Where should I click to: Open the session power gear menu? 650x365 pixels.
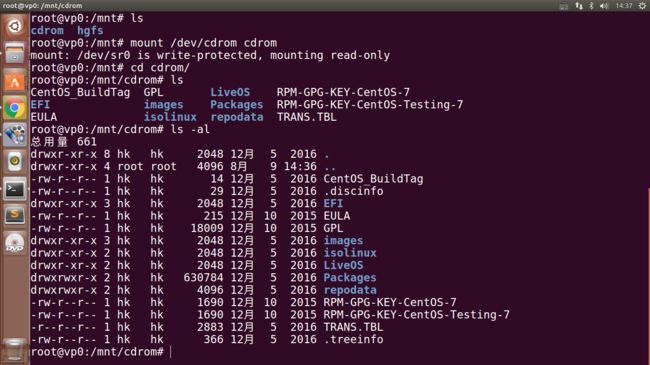pos(642,6)
